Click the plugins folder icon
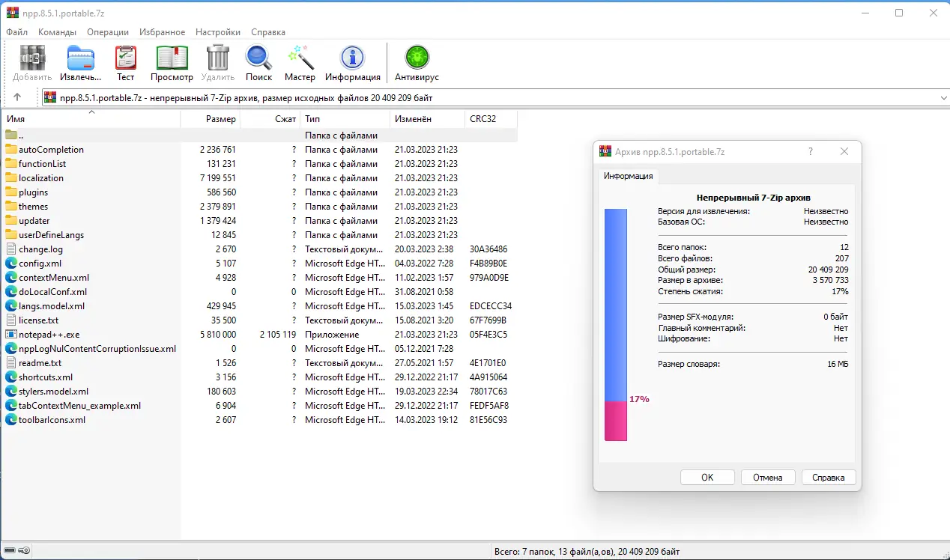Image resolution: width=950 pixels, height=560 pixels. coord(11,192)
